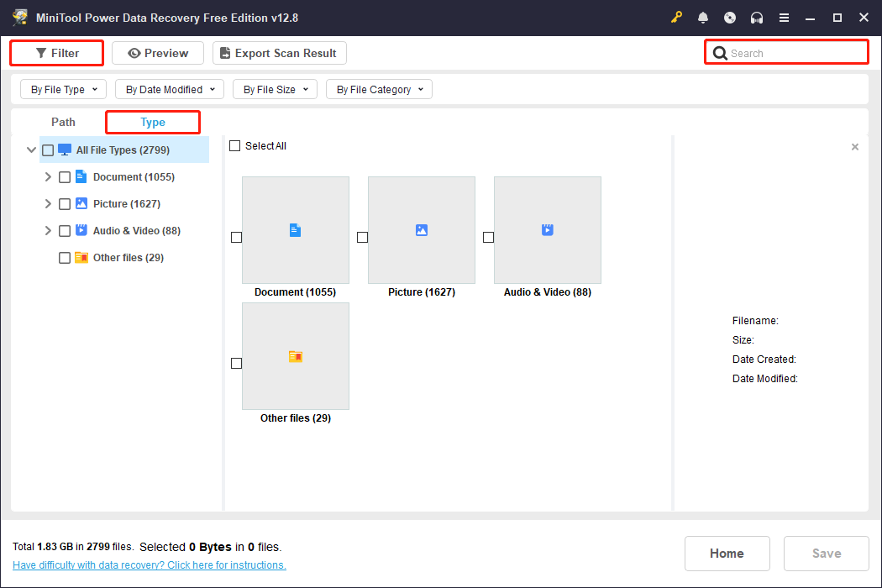Check the Select All checkbox
Image resolution: width=882 pixels, height=588 pixels.
pos(234,145)
